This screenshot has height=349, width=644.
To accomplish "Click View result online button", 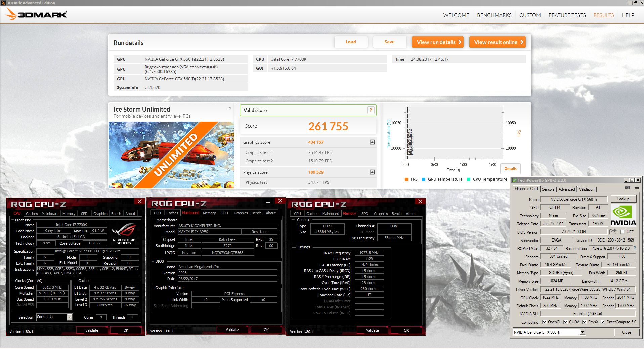I will [498, 42].
